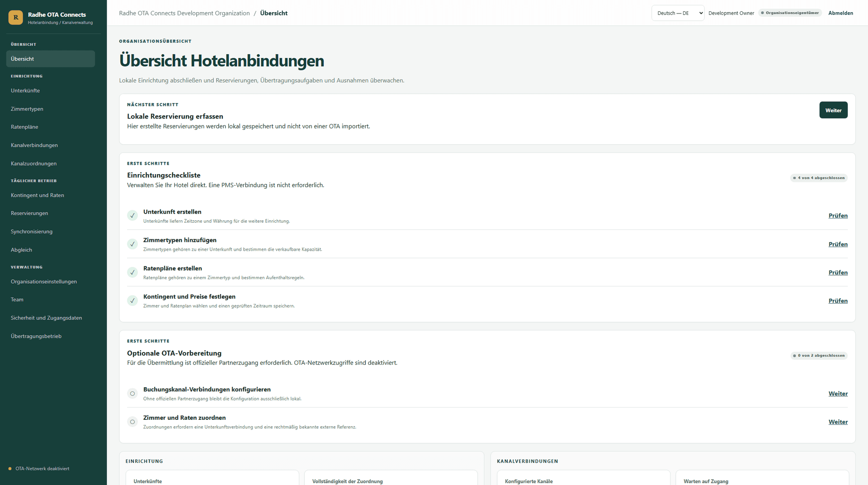Click the Development Owner user name
The width and height of the screenshot is (868, 485).
click(731, 13)
